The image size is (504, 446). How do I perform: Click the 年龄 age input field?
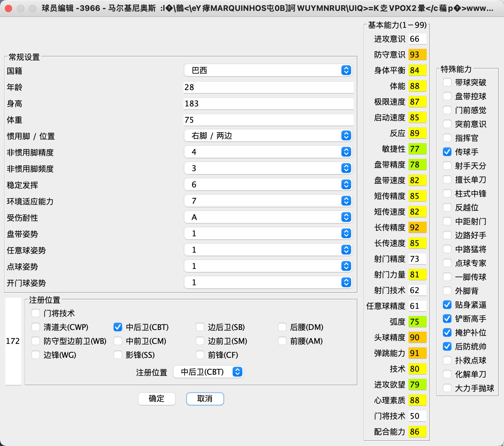268,87
